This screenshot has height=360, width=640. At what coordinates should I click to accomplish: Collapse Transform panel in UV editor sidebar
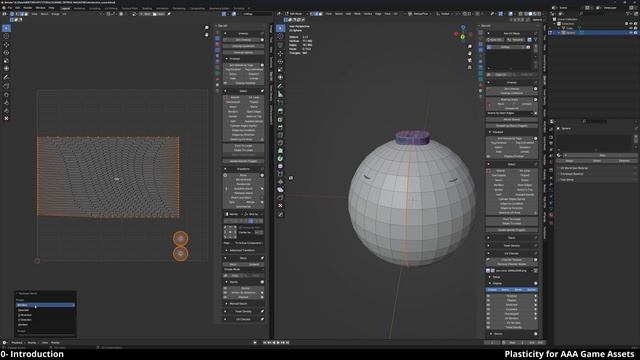[x=225, y=169]
